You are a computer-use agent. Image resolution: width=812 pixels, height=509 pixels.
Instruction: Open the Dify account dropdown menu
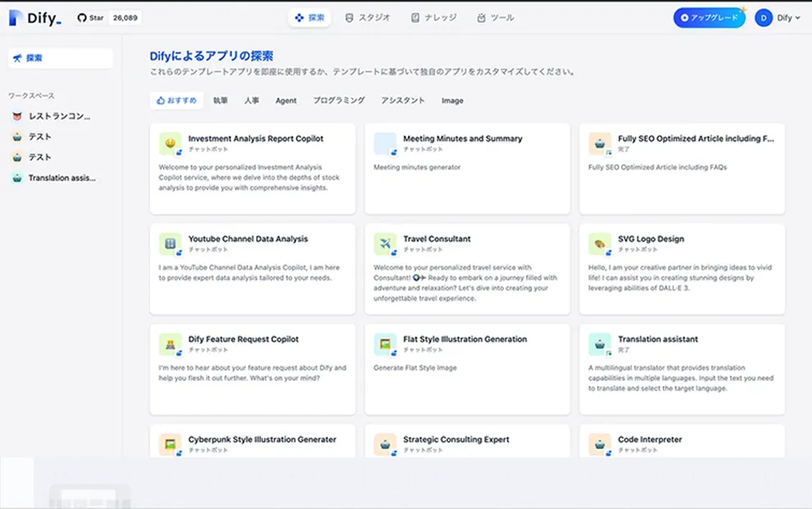778,17
